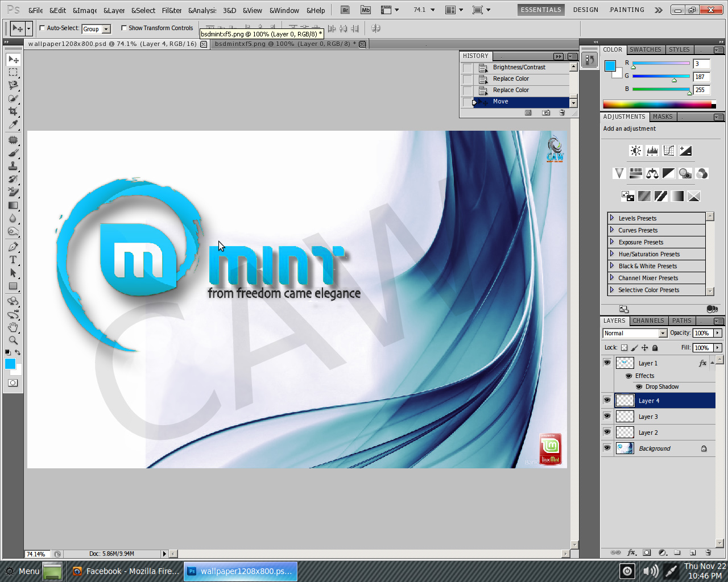Add layer style using fx icon
The height and width of the screenshot is (582, 728).
631,552
